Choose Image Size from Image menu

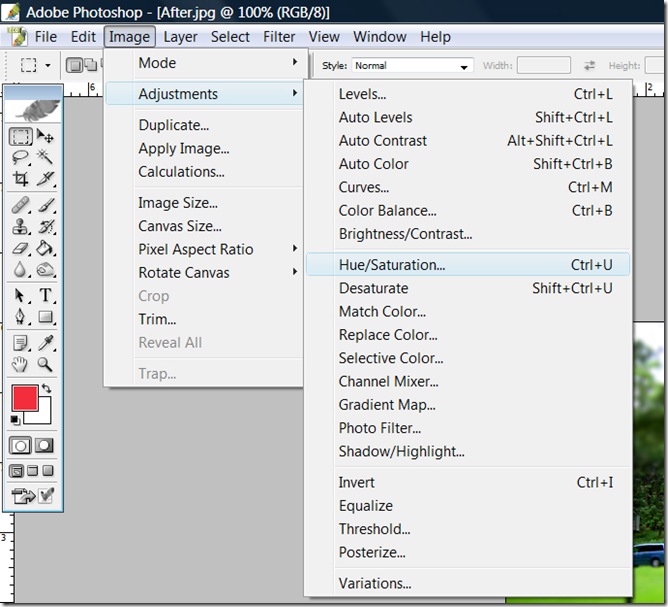click(205, 203)
